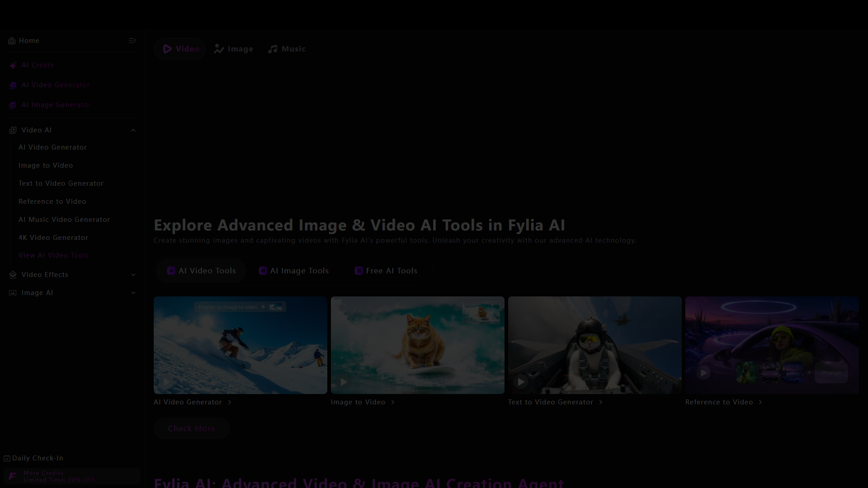Click the Daily Check-In calendar icon
Viewport: 868px width, 488px height.
[7, 458]
